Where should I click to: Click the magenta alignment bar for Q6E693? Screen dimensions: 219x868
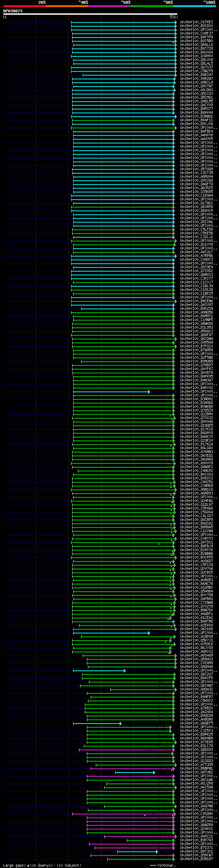126,750
